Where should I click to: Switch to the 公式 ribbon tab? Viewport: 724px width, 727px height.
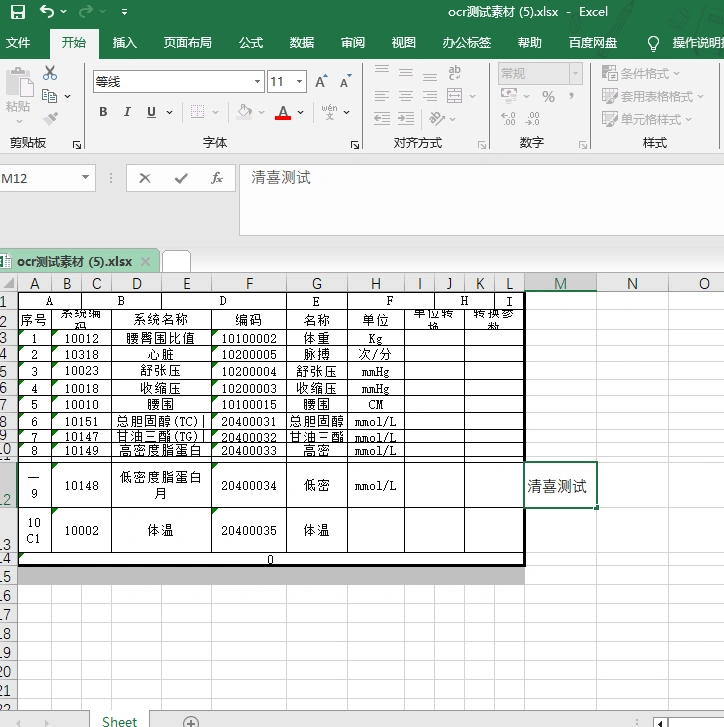(251, 43)
